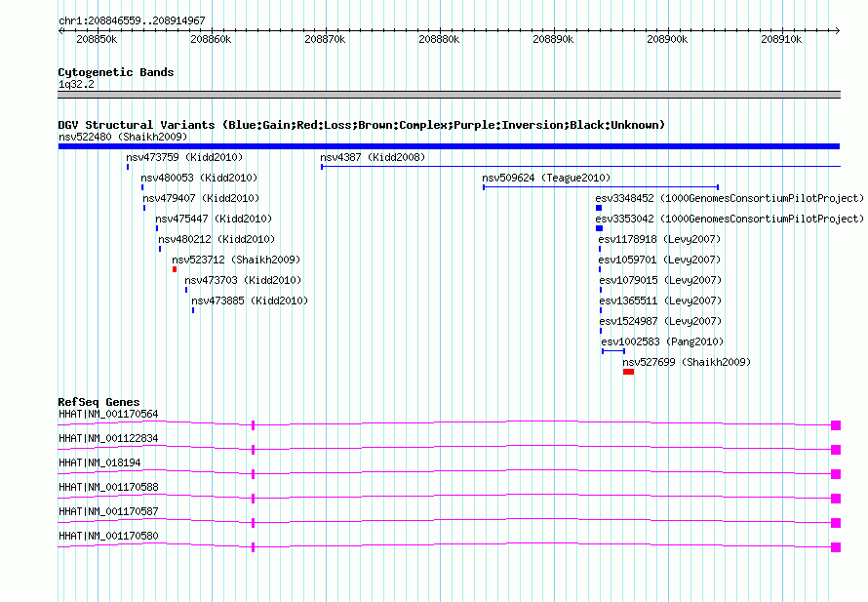
Task: Click esv1079015 (Levy2007) label
Action: coord(660,280)
